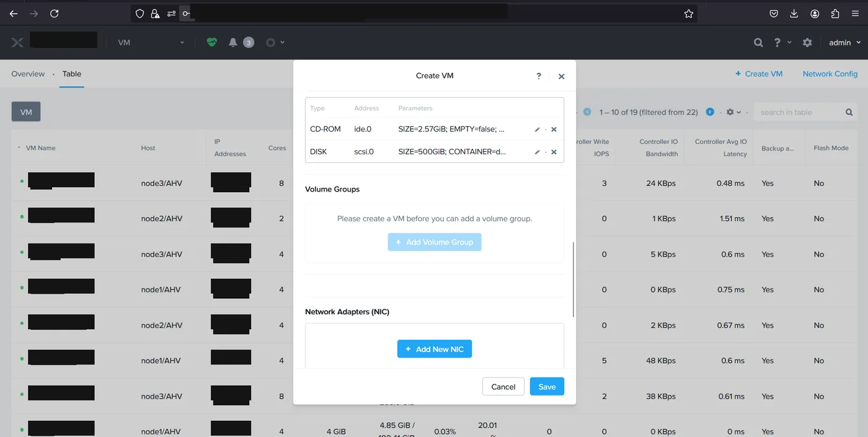Click the search icon in table search box
The image size is (868, 437).
click(x=849, y=112)
